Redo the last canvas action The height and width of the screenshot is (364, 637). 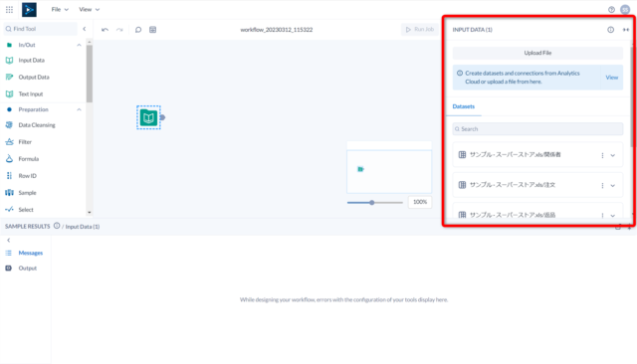[119, 30]
